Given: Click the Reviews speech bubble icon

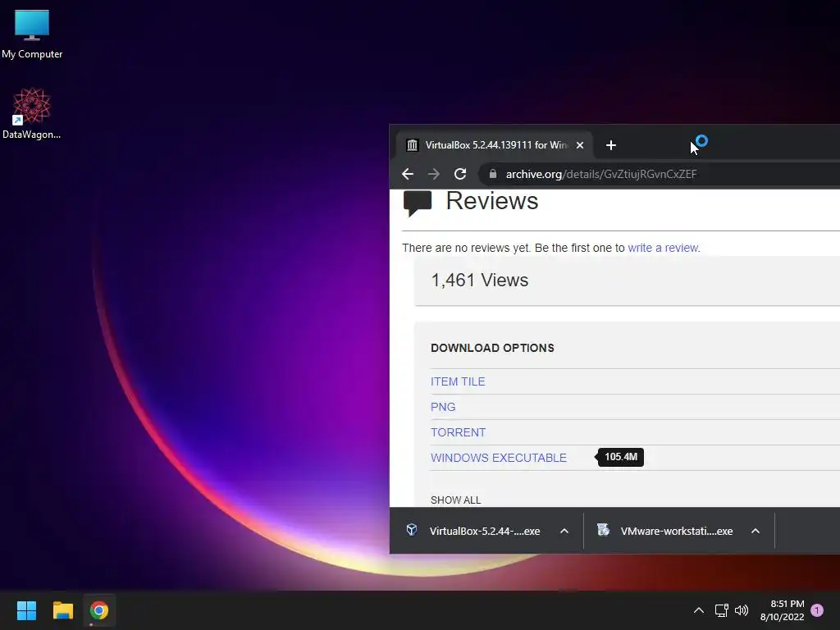Looking at the screenshot, I should coord(418,203).
